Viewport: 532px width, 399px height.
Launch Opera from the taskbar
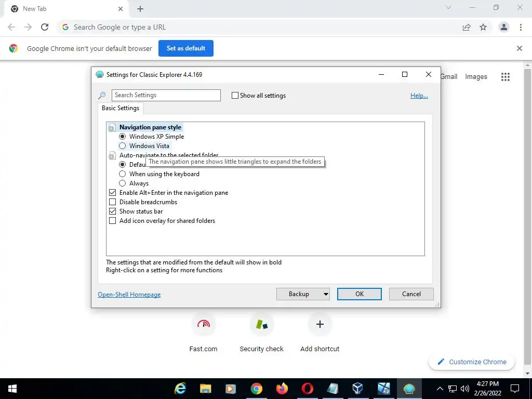pyautogui.click(x=308, y=389)
